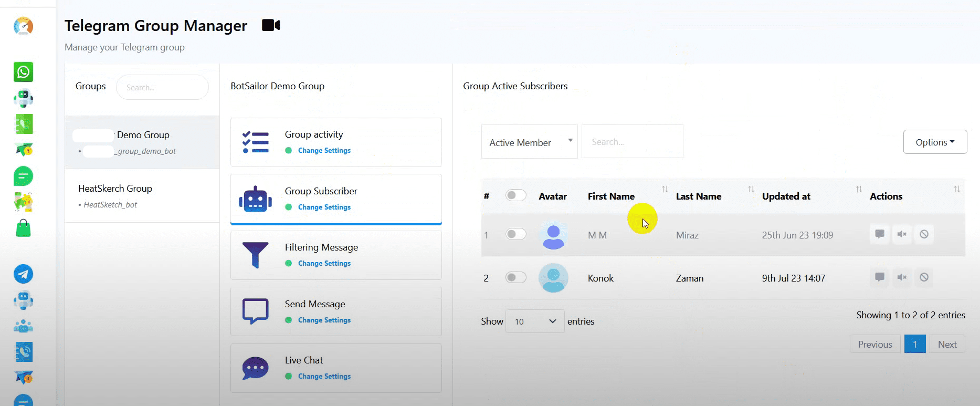Open the Active Member filter dropdown
This screenshot has width=980, height=406.
pos(529,142)
